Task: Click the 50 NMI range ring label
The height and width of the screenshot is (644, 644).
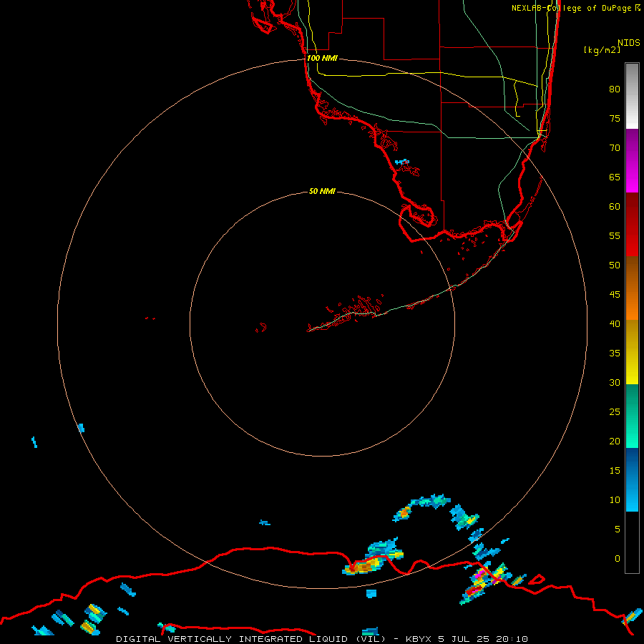Action: [322, 191]
